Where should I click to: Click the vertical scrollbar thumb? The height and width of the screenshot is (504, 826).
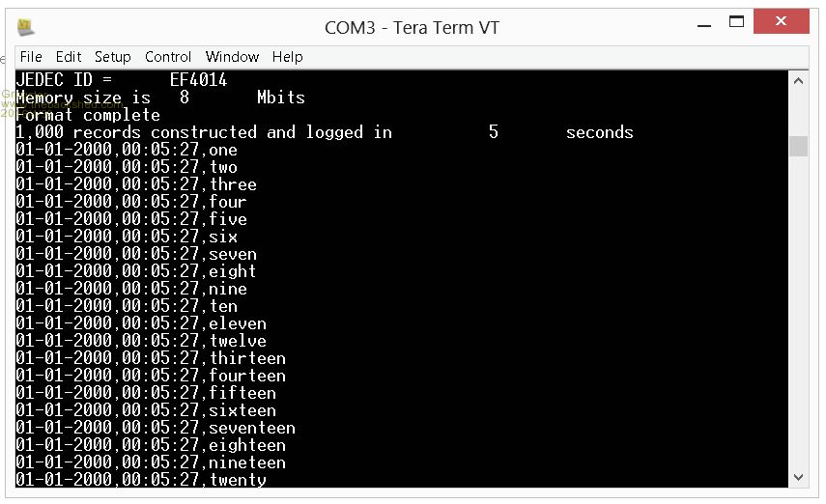[x=799, y=146]
